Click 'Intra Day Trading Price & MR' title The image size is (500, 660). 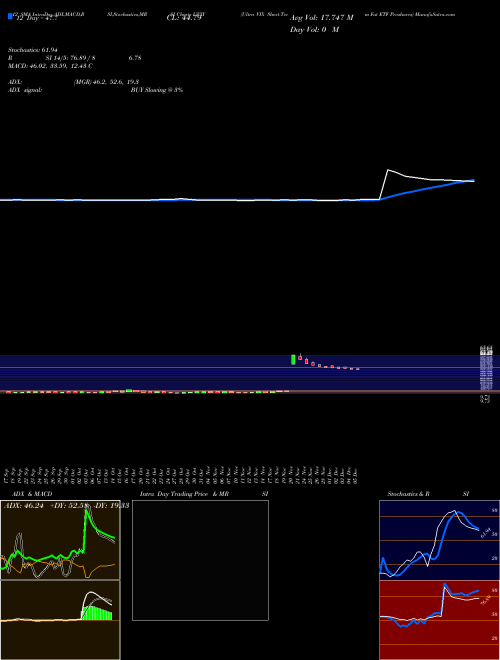point(184,494)
